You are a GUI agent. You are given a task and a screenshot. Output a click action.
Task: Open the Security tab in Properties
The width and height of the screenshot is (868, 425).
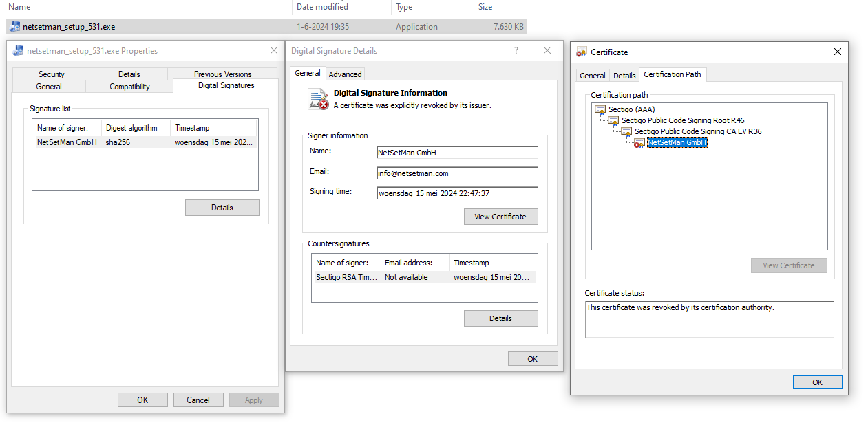(x=52, y=74)
